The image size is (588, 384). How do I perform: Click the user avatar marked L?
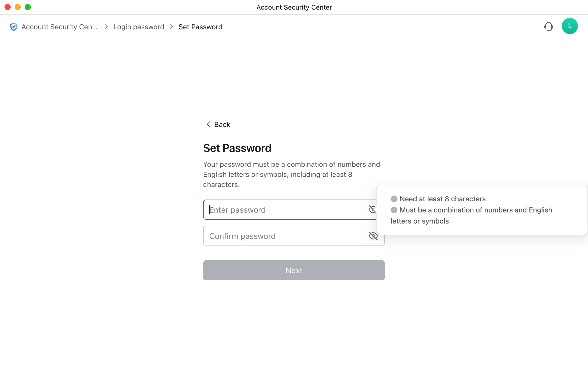570,26
